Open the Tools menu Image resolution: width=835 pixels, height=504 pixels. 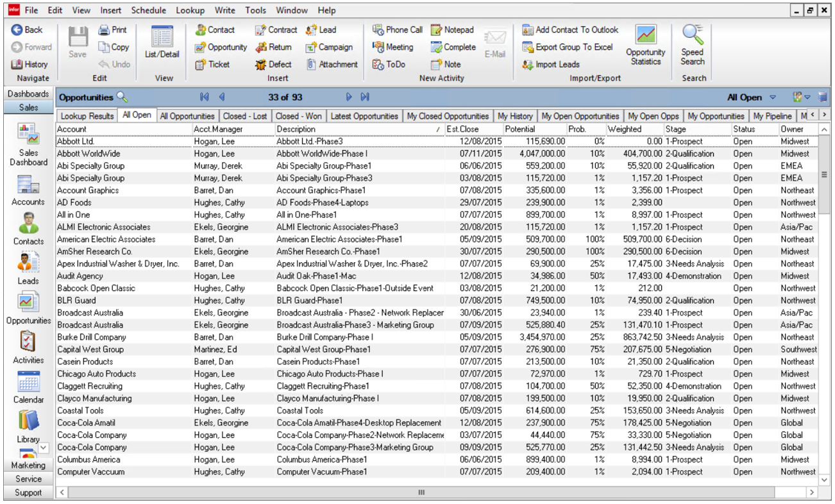pyautogui.click(x=255, y=10)
